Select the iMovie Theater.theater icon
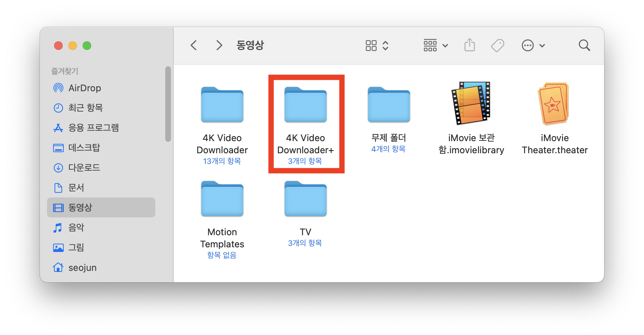Screen dimensions: 644x335 tap(554, 103)
